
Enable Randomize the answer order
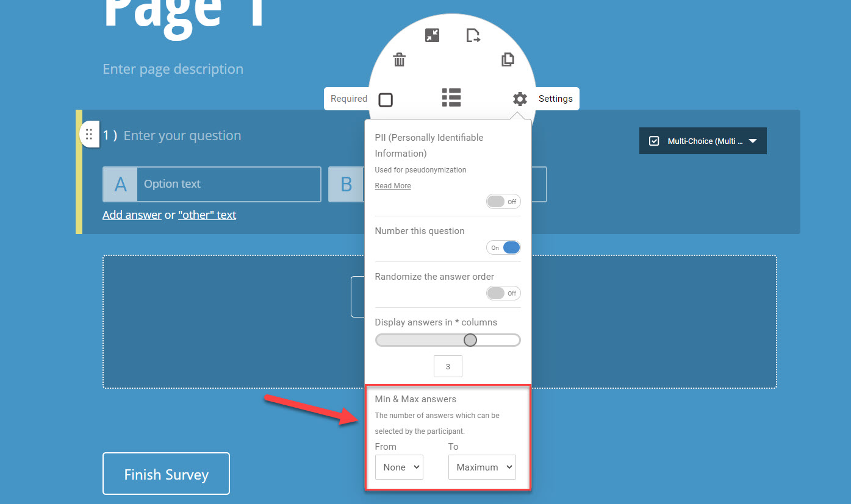pos(503,293)
